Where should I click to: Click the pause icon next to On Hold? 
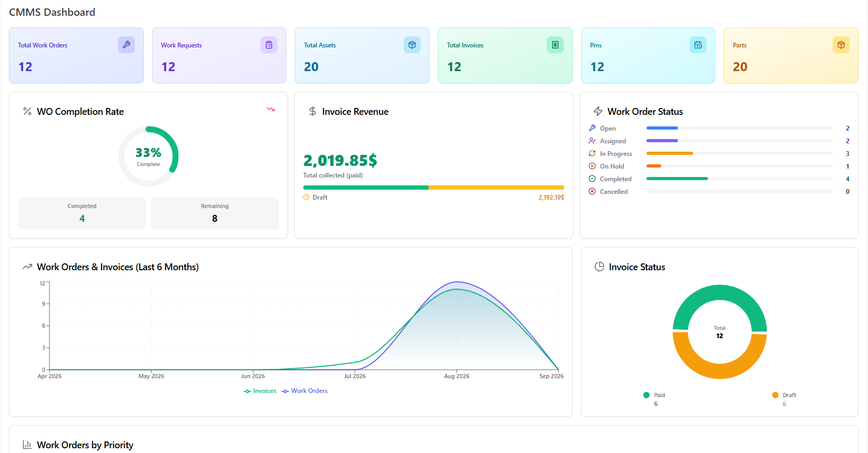click(x=592, y=166)
